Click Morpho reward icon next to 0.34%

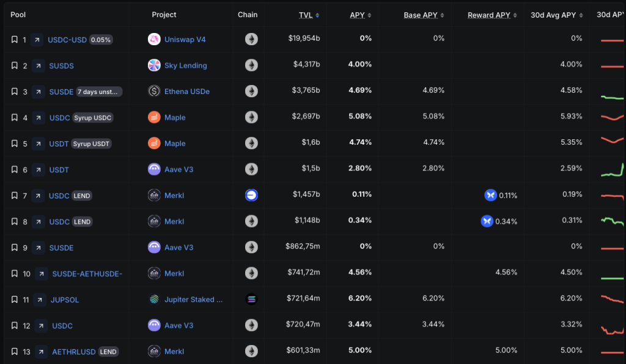tap(487, 221)
